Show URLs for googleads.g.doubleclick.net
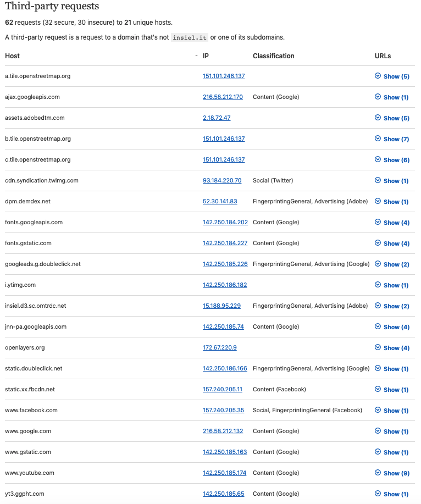This screenshot has height=504, width=421. pyautogui.click(x=392, y=264)
